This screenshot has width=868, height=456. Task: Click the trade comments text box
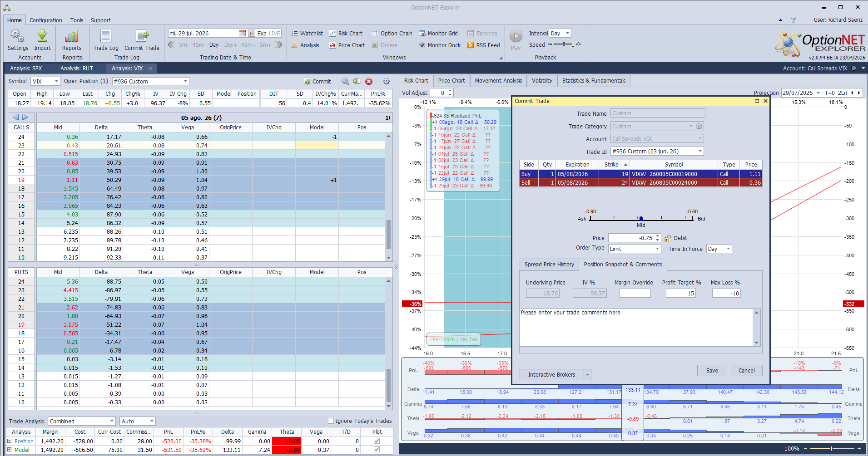click(x=636, y=327)
